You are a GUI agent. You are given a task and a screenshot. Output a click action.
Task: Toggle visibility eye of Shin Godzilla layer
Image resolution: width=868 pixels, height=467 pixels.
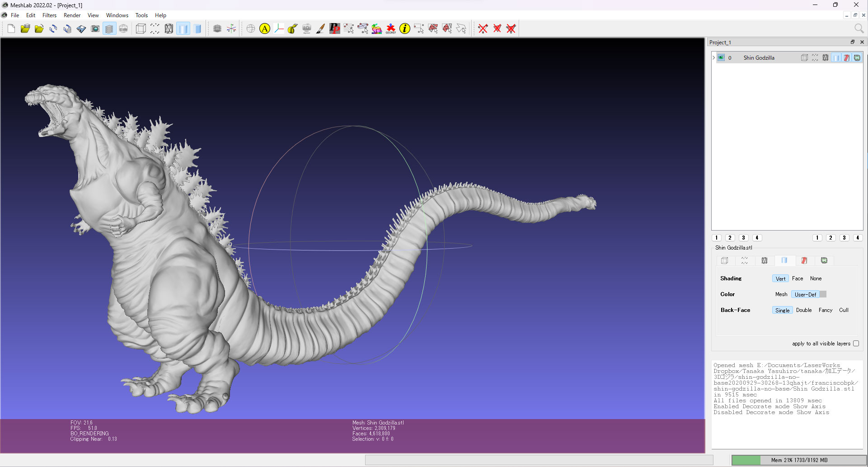tap(721, 58)
